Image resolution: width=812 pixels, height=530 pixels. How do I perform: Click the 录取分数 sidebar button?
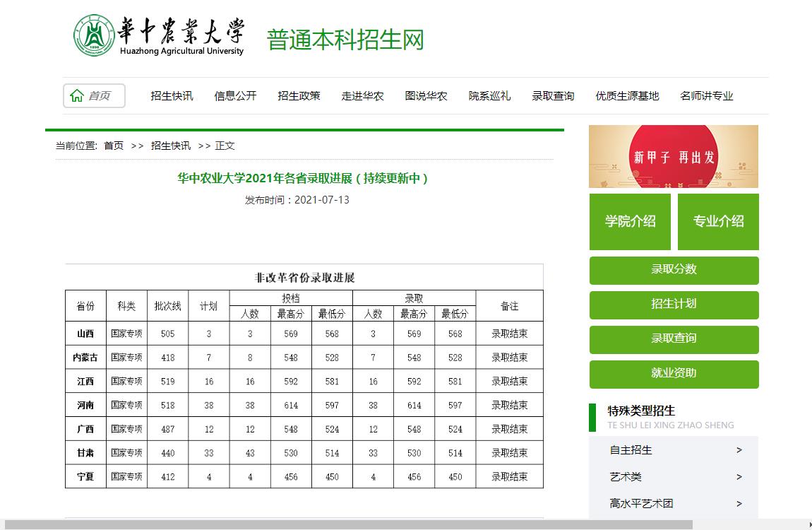coord(674,271)
